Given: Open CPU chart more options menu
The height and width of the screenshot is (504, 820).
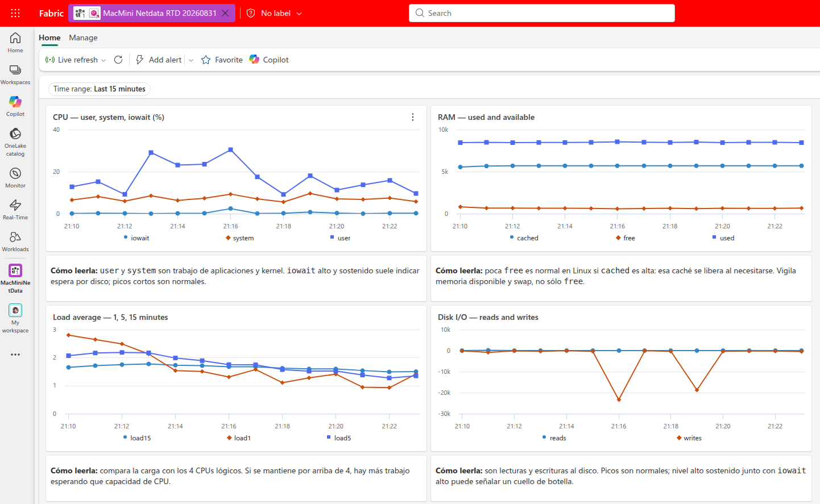Looking at the screenshot, I should pyautogui.click(x=413, y=117).
